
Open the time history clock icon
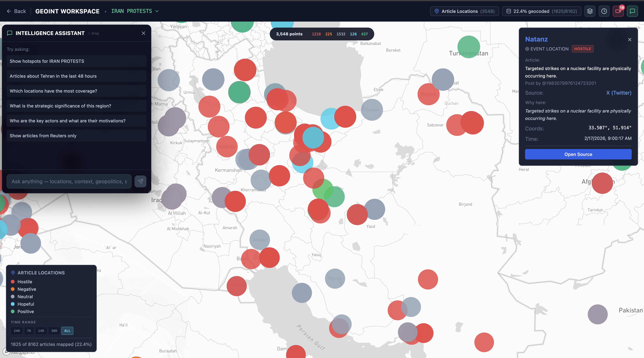(604, 11)
